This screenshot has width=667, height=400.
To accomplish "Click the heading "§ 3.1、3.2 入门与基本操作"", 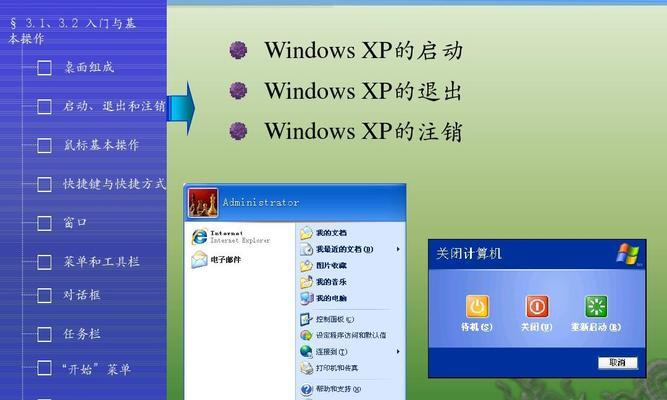I will [72, 31].
